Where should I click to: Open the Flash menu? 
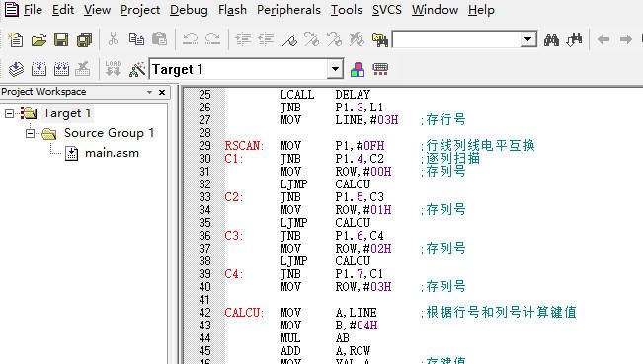click(232, 10)
